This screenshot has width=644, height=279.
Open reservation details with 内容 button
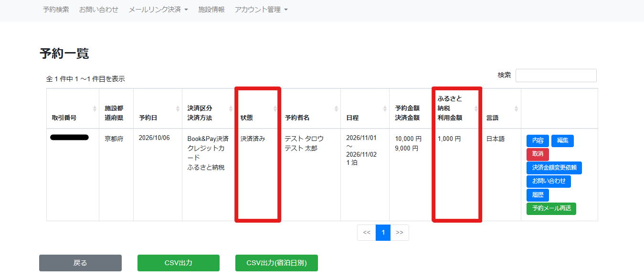tap(538, 141)
